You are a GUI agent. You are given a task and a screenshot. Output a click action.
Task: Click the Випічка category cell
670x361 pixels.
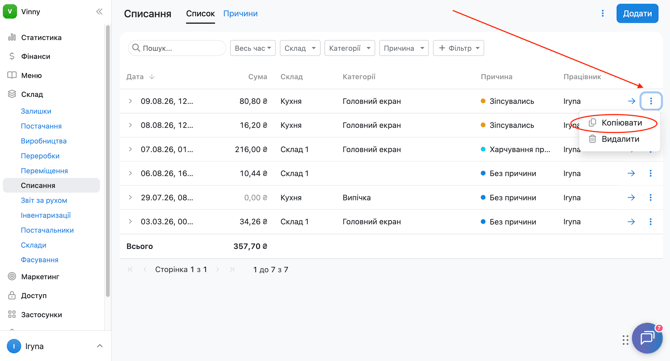(356, 198)
